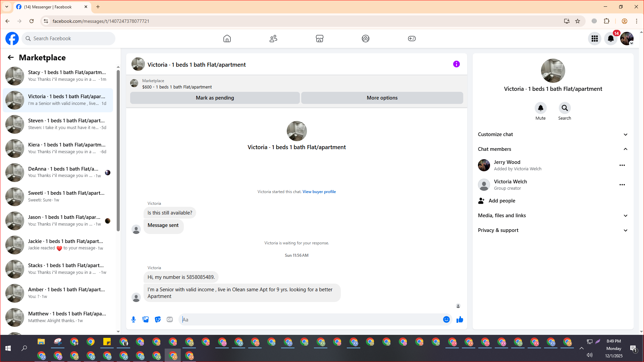Open member options for Jerry Wood
This screenshot has height=362, width=644.
coord(622,165)
